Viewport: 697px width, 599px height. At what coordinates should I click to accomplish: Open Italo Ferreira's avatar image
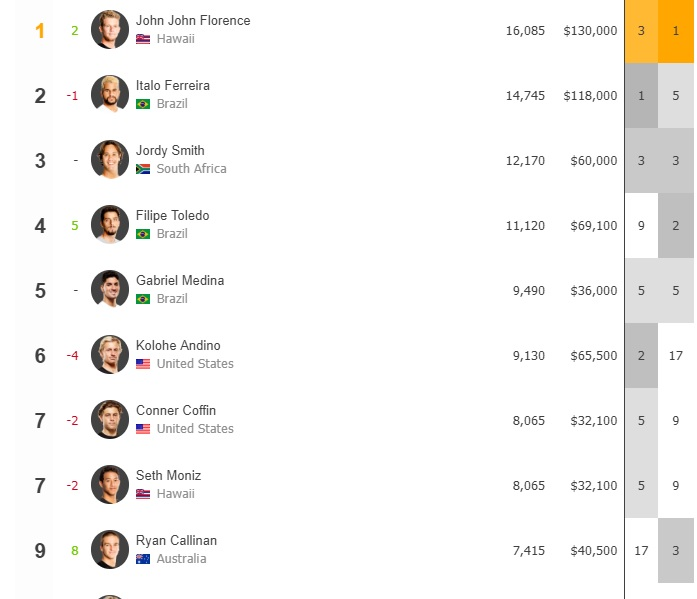pyautogui.click(x=110, y=95)
